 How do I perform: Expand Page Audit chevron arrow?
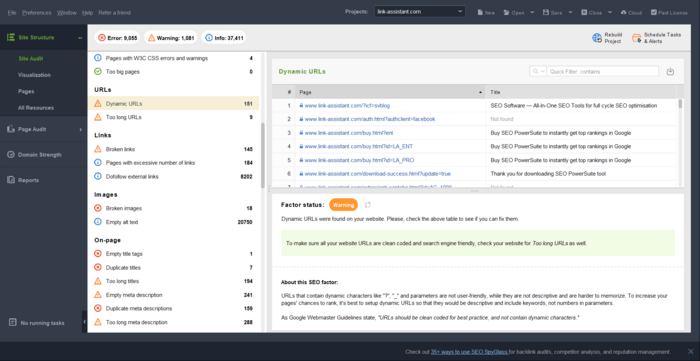(x=80, y=129)
